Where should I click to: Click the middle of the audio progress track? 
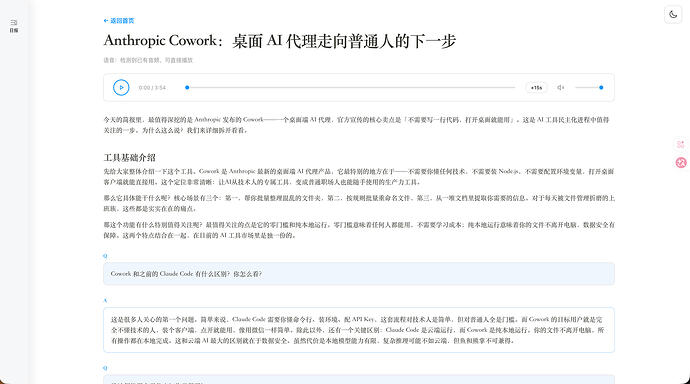click(x=351, y=88)
